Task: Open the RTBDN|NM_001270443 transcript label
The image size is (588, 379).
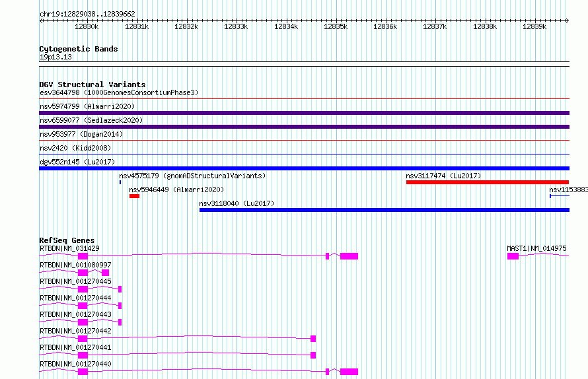Action: [x=75, y=314]
